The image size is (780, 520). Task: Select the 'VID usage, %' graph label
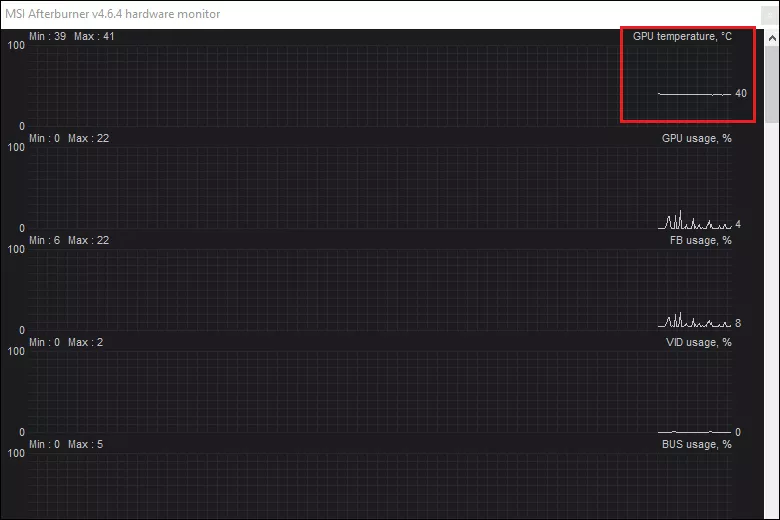(698, 342)
